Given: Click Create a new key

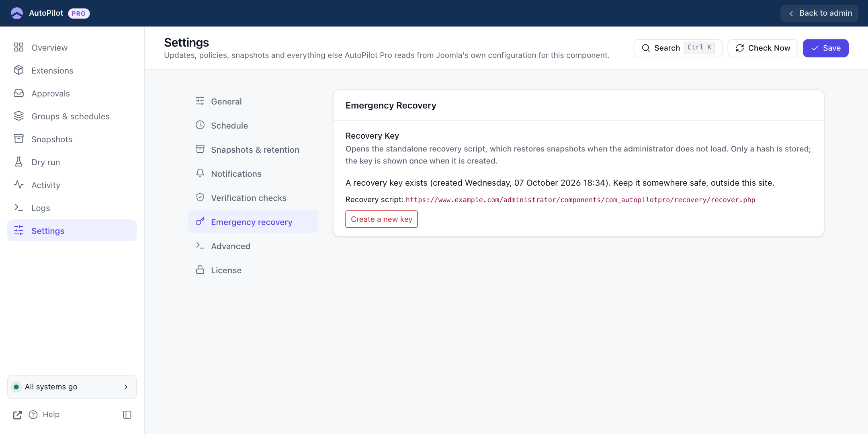Looking at the screenshot, I should point(381,219).
